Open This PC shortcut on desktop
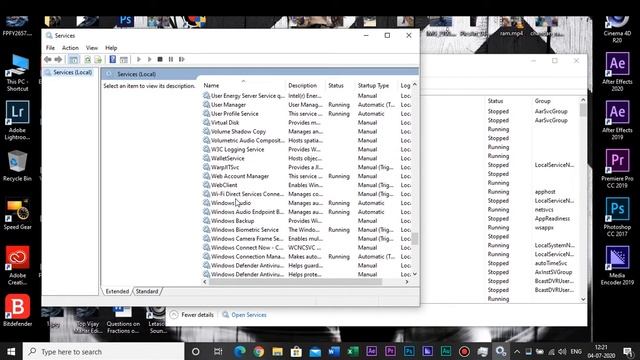This screenshot has width=640, height=360. pyautogui.click(x=17, y=73)
